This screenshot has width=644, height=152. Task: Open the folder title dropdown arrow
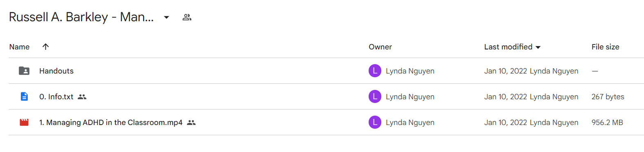point(167,17)
